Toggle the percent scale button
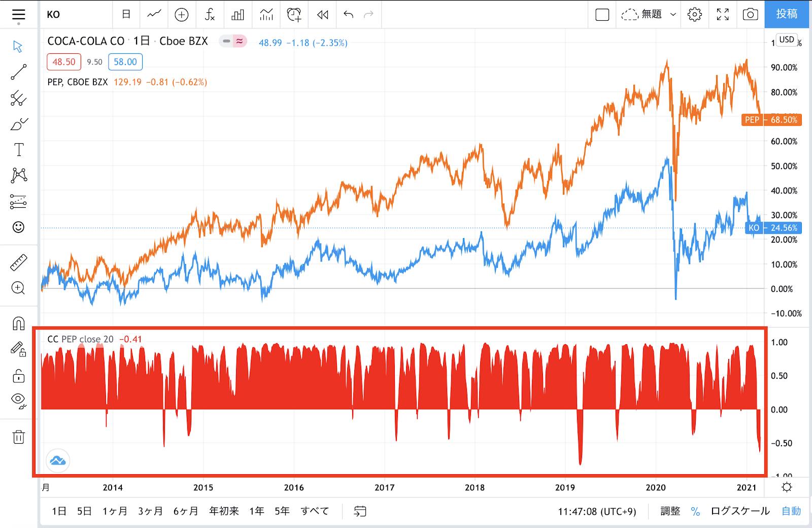812x528 pixels. (x=695, y=511)
